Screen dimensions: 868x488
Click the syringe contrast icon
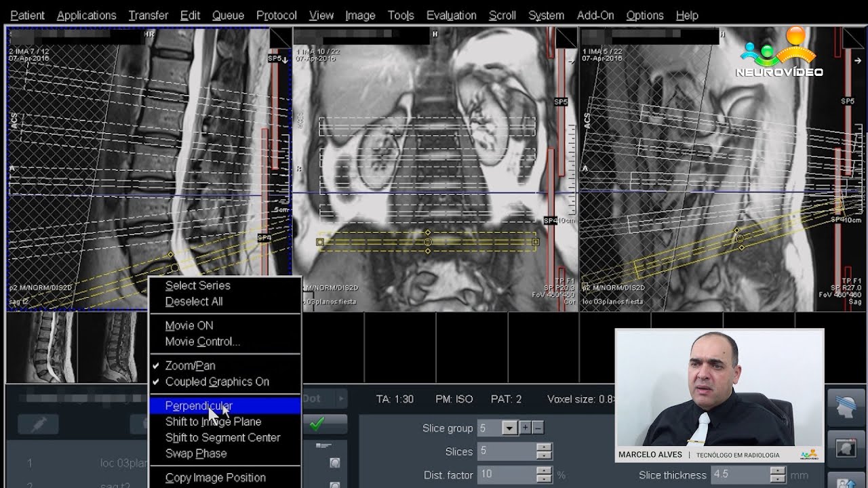point(38,424)
